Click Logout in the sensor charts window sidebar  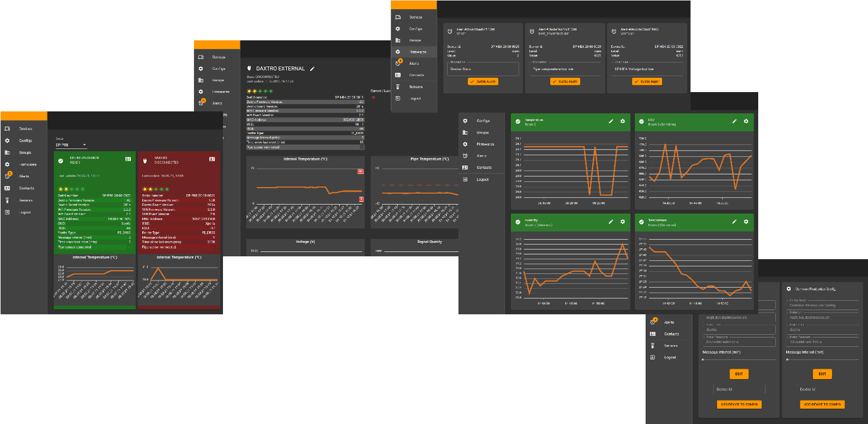[482, 179]
